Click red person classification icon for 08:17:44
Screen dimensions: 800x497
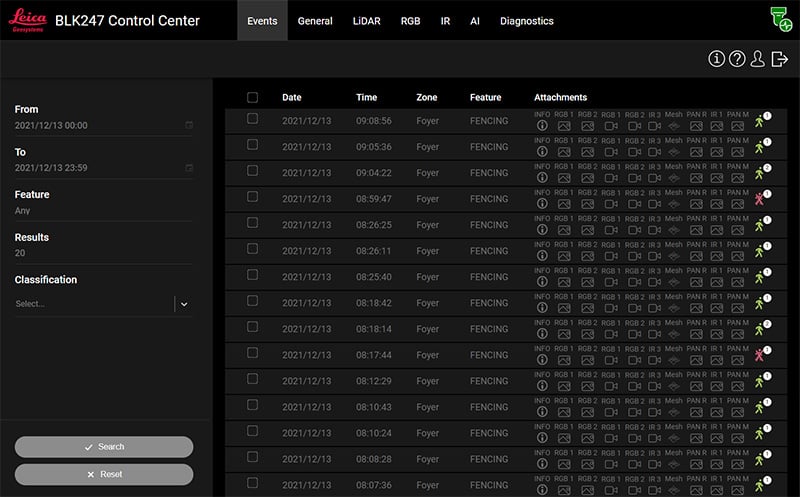pyautogui.click(x=759, y=355)
